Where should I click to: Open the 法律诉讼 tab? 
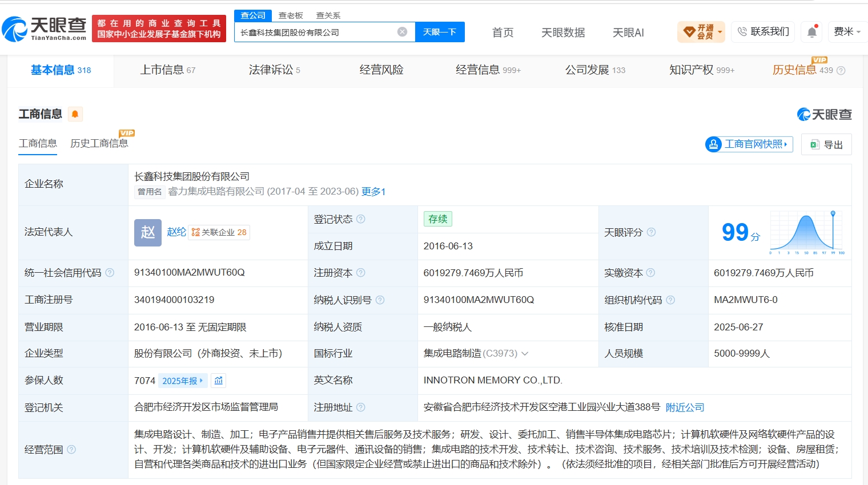click(x=274, y=70)
